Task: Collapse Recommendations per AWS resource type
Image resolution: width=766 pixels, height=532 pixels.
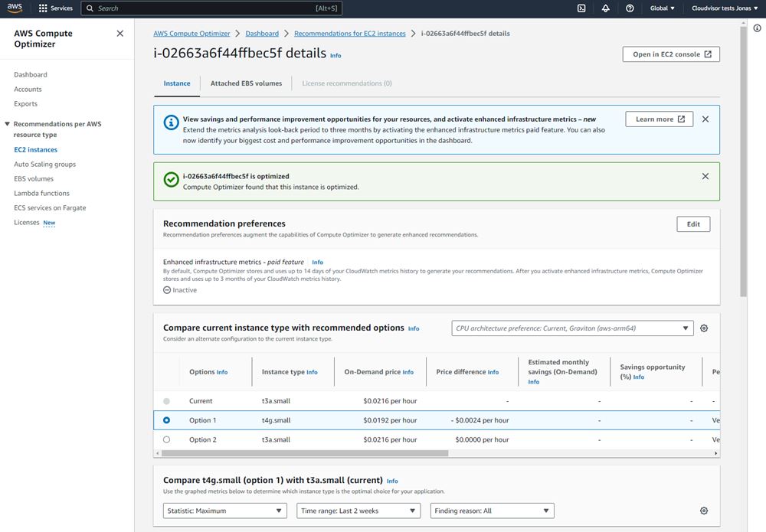Action: pos(8,124)
